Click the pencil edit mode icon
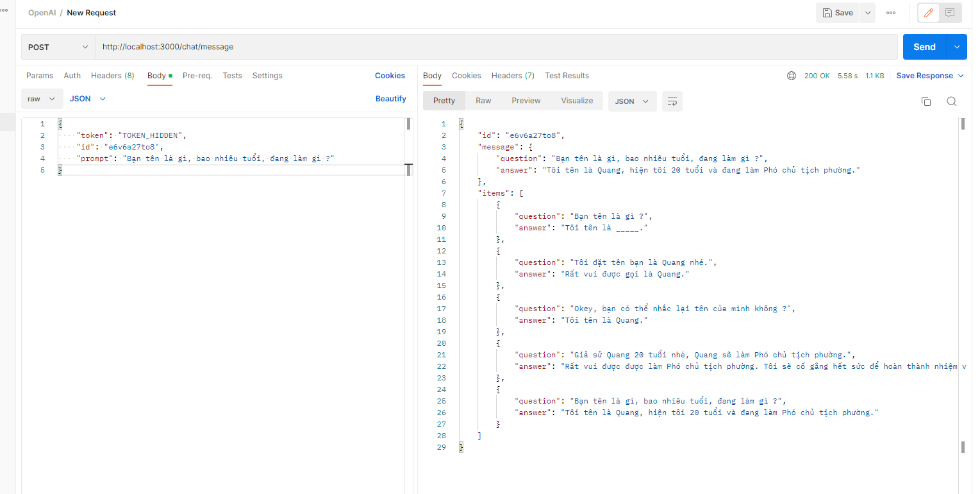The width and height of the screenshot is (980, 494). pyautogui.click(x=928, y=13)
